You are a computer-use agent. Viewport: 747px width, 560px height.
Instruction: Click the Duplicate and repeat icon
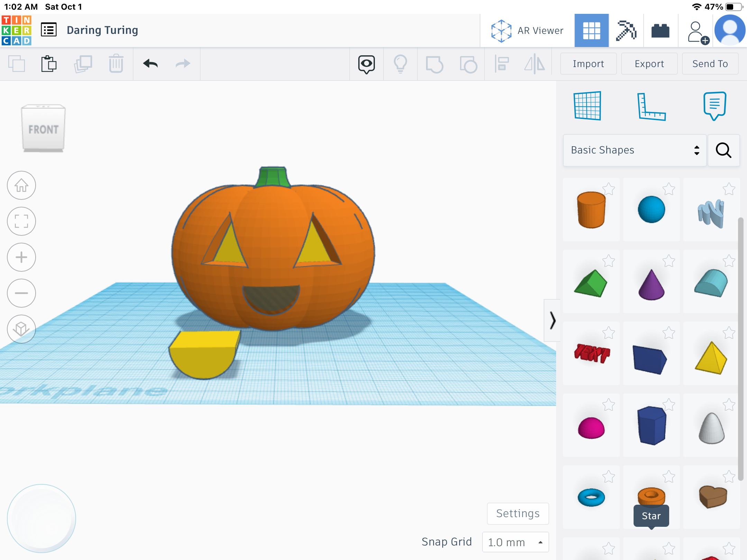pos(83,64)
